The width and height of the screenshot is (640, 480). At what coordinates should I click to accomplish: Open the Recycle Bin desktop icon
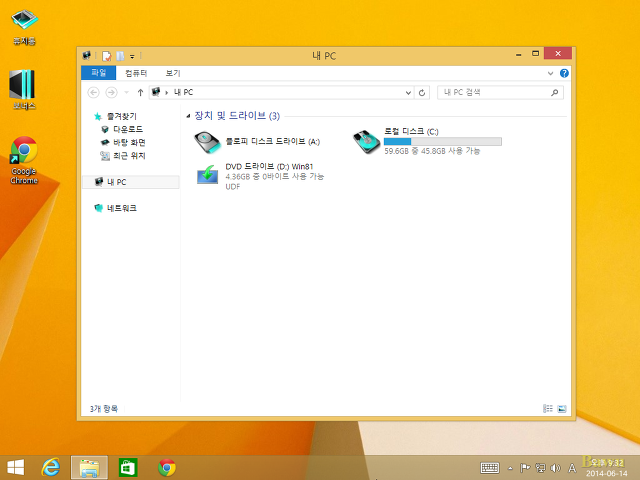24,27
